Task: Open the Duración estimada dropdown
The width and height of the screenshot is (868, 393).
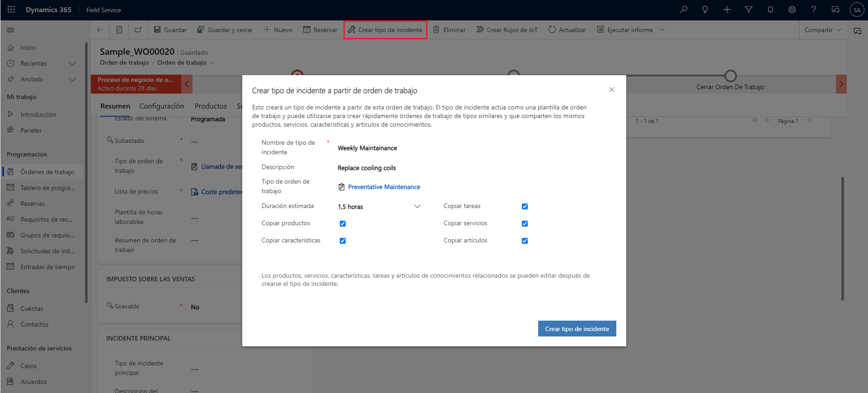Action: tap(379, 207)
